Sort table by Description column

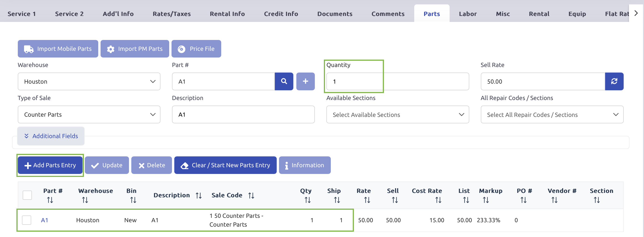coord(199,196)
